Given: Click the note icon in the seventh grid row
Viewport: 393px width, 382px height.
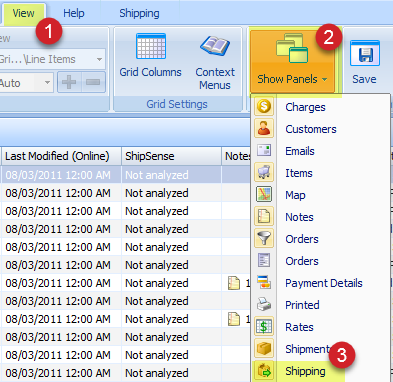Looking at the screenshot, I should coord(234,283).
